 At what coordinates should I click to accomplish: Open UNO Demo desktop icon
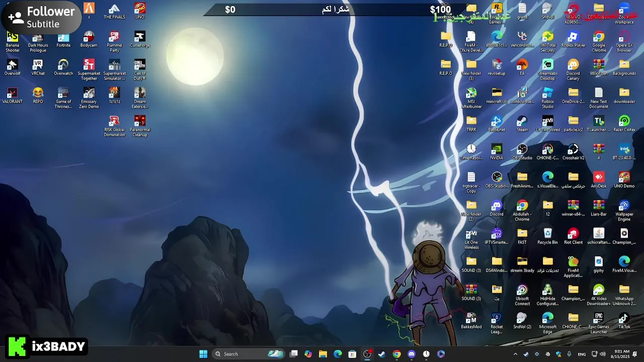(x=624, y=180)
